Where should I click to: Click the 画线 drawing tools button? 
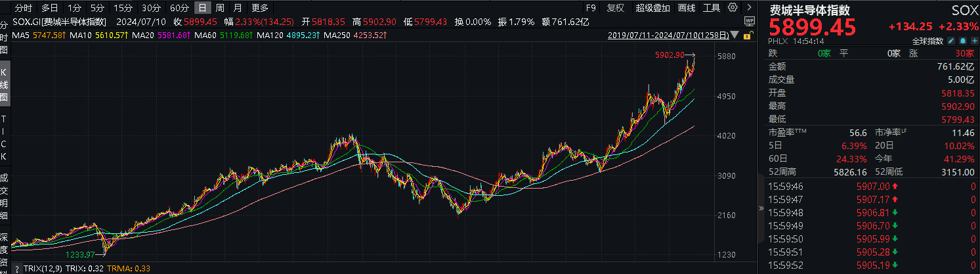[686, 8]
